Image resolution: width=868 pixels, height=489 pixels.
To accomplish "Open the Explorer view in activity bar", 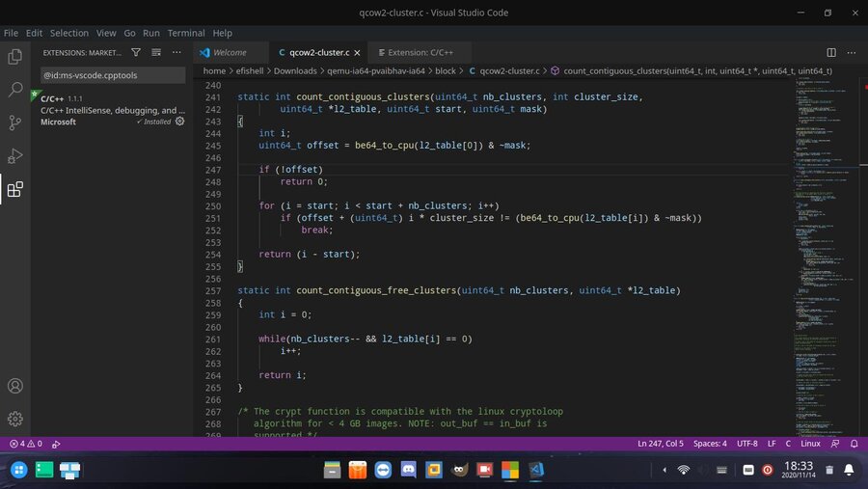I will pos(14,56).
